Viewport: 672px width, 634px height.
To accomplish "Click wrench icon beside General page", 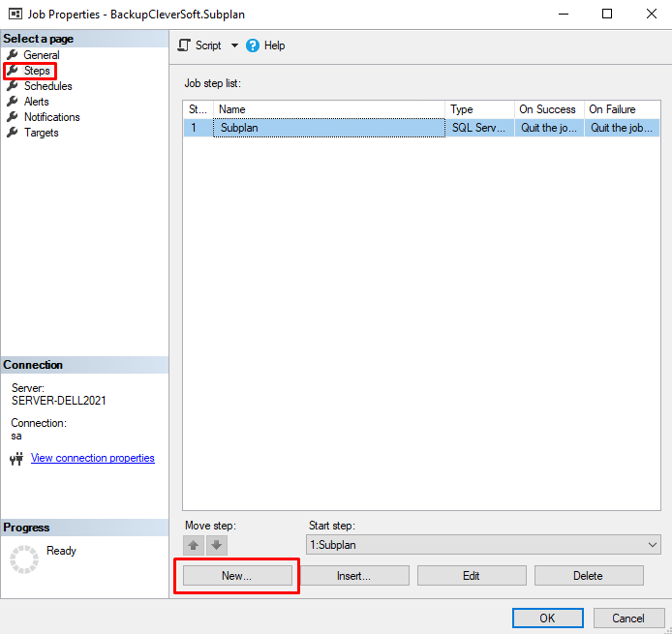I will 13,55.
